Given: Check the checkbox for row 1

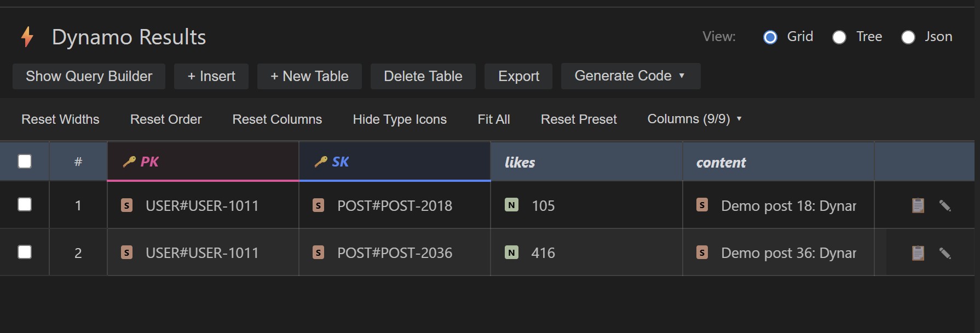Looking at the screenshot, I should tap(25, 204).
